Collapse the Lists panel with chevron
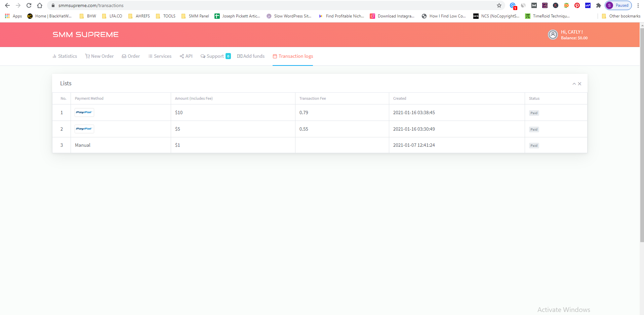Viewport: 644px width, 315px height. (574, 84)
